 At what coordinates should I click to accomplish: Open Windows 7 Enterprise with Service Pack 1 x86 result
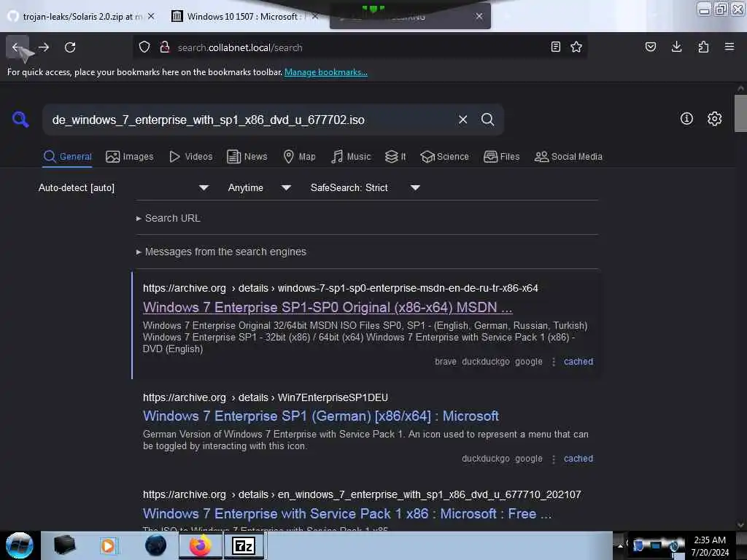(x=347, y=514)
